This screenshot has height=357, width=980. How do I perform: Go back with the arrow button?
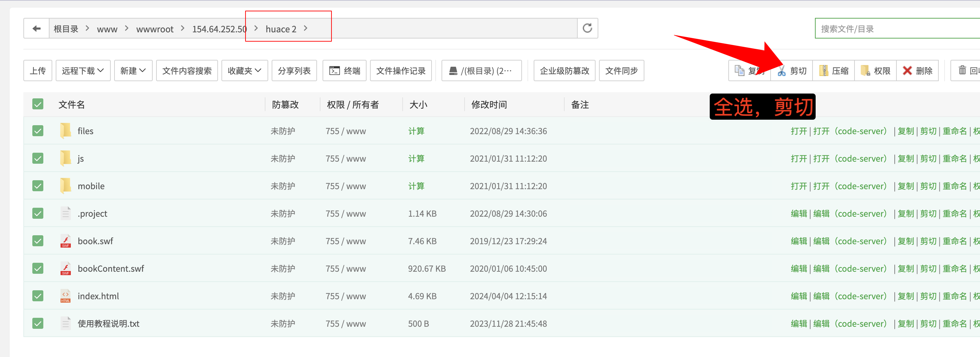click(x=36, y=28)
